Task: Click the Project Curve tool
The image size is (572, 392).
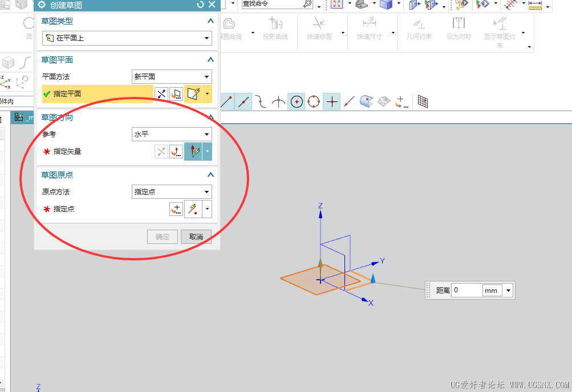Action: [x=275, y=28]
